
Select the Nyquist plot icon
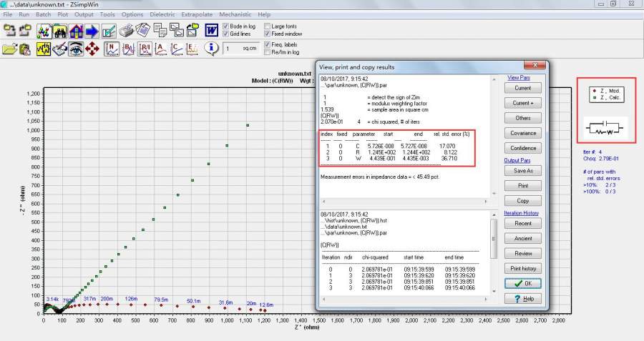pos(112,49)
